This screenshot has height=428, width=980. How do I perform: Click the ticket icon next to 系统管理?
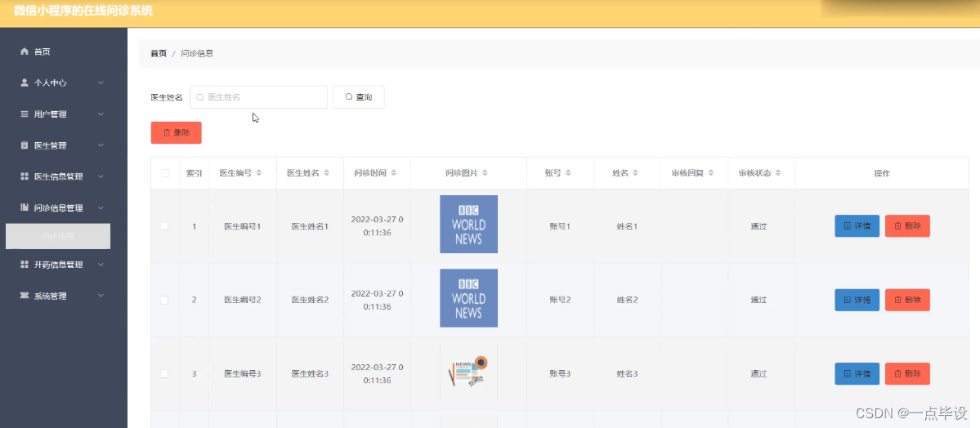coord(25,296)
